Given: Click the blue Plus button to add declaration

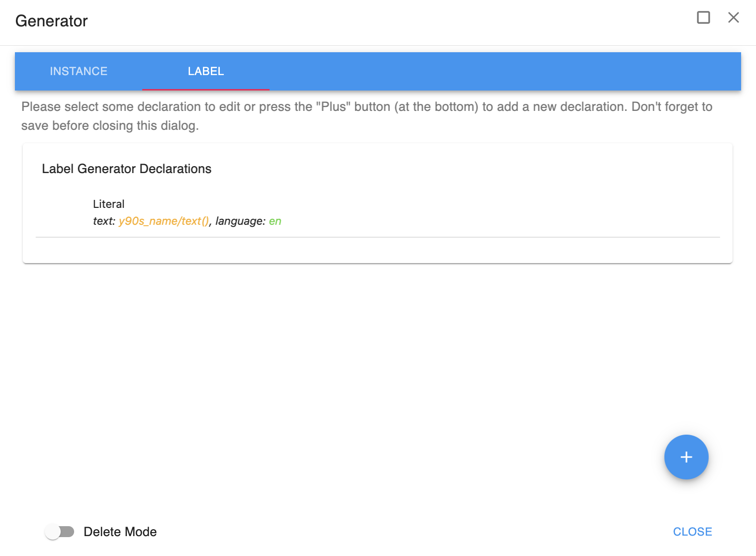Looking at the screenshot, I should pyautogui.click(x=686, y=457).
